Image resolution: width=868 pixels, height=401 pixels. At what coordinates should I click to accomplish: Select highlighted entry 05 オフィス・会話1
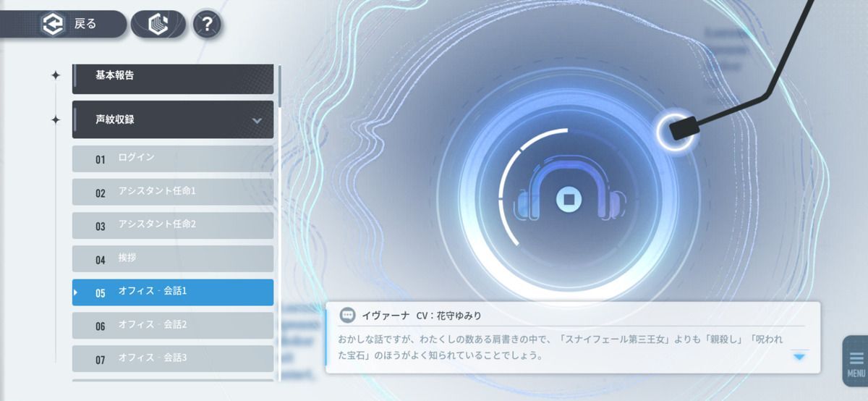[172, 292]
